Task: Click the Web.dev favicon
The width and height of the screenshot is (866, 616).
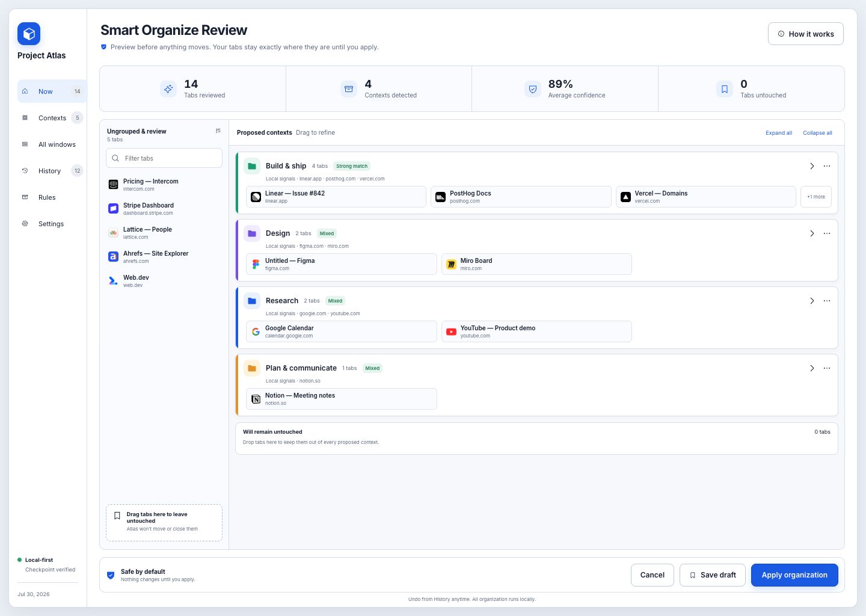Action: [x=113, y=281]
